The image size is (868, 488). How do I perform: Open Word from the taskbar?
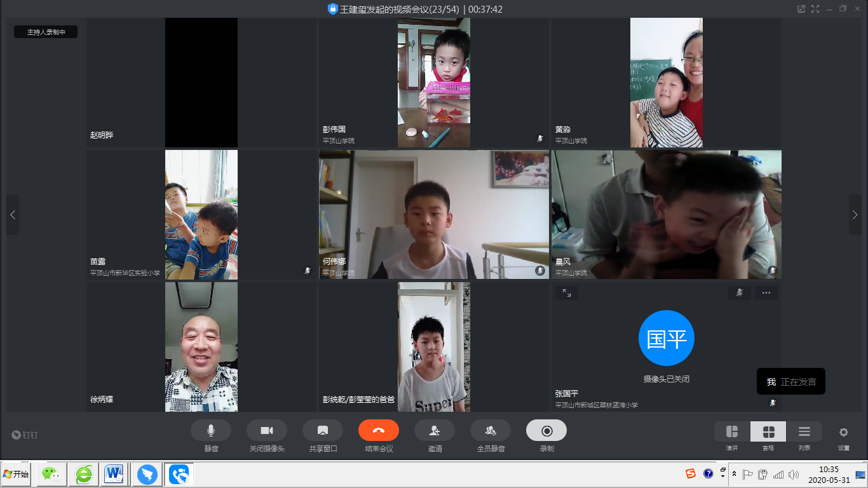point(114,474)
